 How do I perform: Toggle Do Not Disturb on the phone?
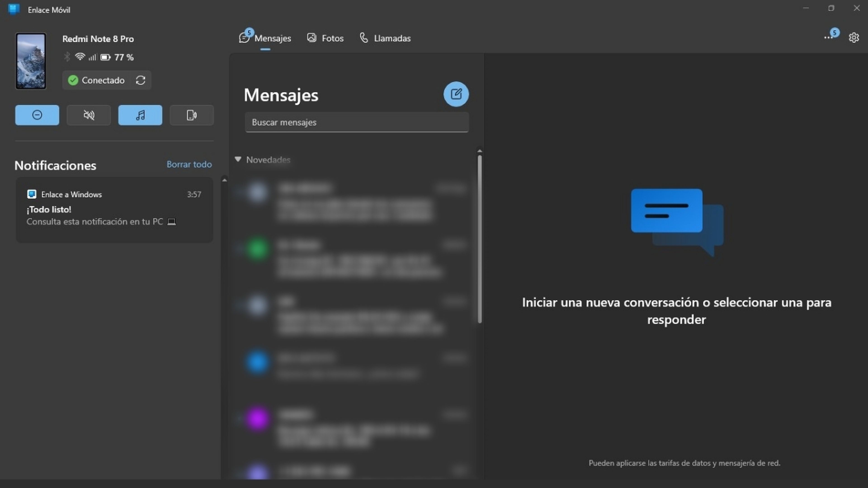[x=37, y=115]
